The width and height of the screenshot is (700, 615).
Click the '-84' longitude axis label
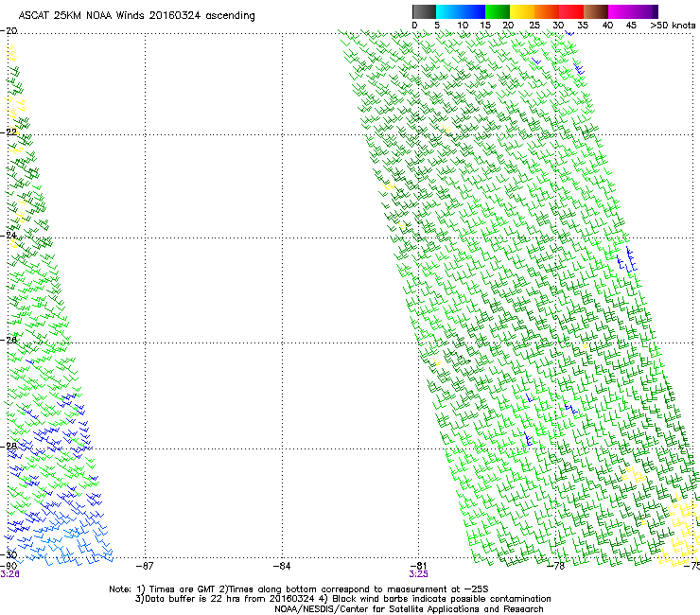click(x=282, y=566)
